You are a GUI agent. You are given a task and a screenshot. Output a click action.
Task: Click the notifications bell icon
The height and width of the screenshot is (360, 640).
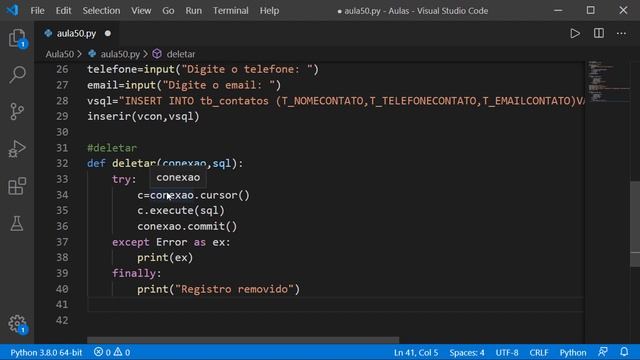click(624, 352)
